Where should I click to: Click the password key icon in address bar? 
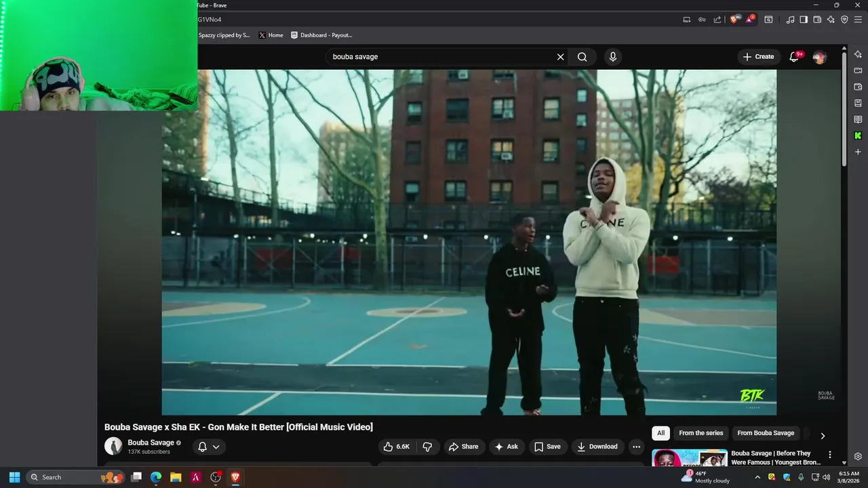coord(702,20)
